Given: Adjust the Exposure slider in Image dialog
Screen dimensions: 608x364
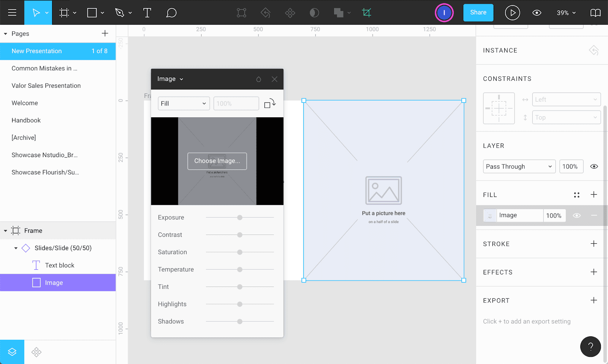Looking at the screenshot, I should click(239, 217).
